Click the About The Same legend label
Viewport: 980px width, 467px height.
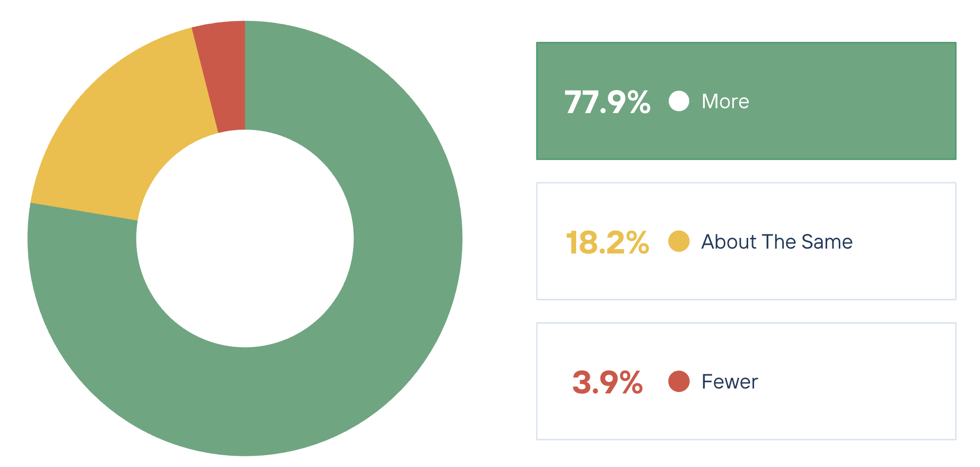(x=776, y=242)
